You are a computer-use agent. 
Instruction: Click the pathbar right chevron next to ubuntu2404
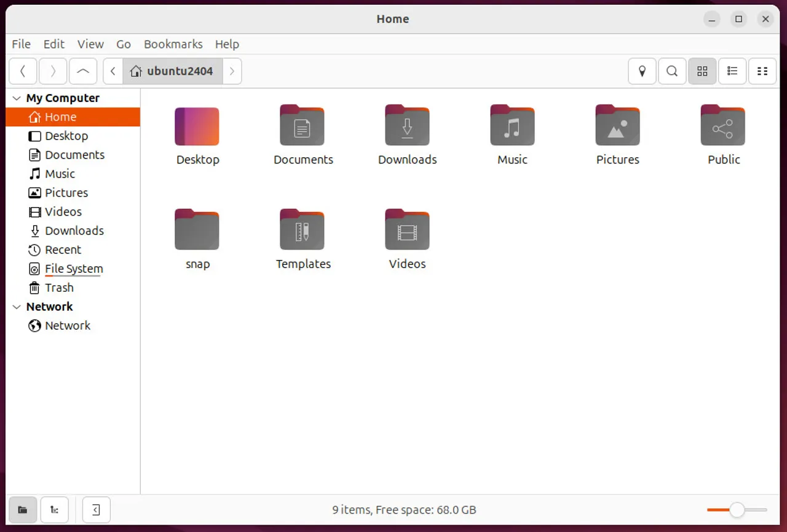pyautogui.click(x=232, y=71)
